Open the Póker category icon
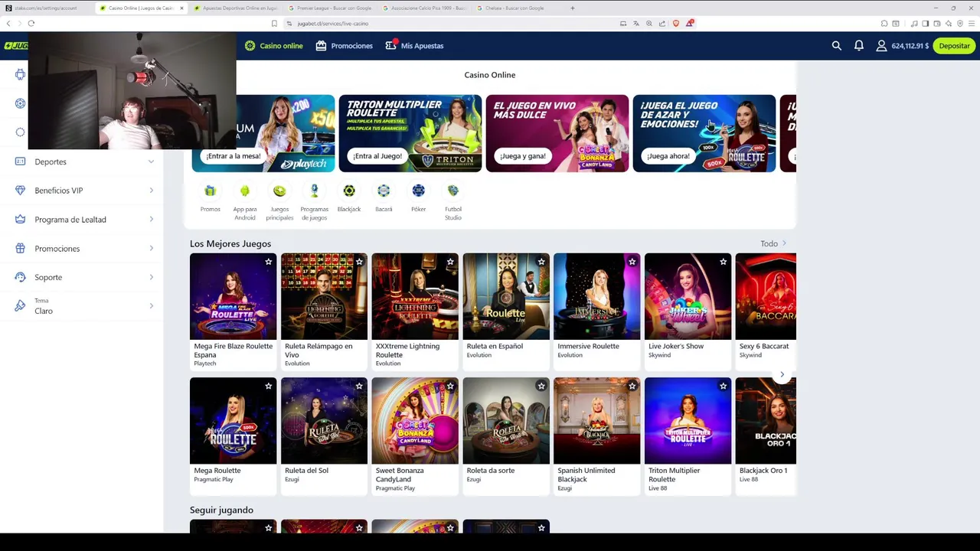This screenshot has height=551, width=980. pyautogui.click(x=418, y=191)
